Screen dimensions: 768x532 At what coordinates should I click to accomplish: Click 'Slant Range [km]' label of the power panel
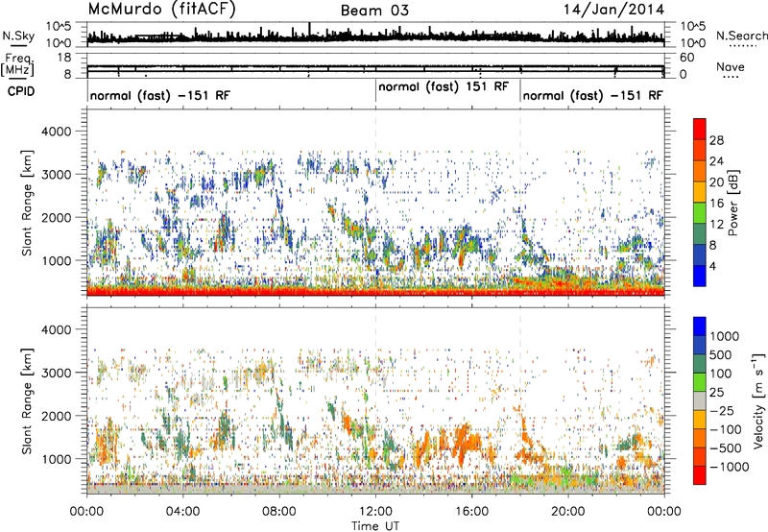[27, 203]
